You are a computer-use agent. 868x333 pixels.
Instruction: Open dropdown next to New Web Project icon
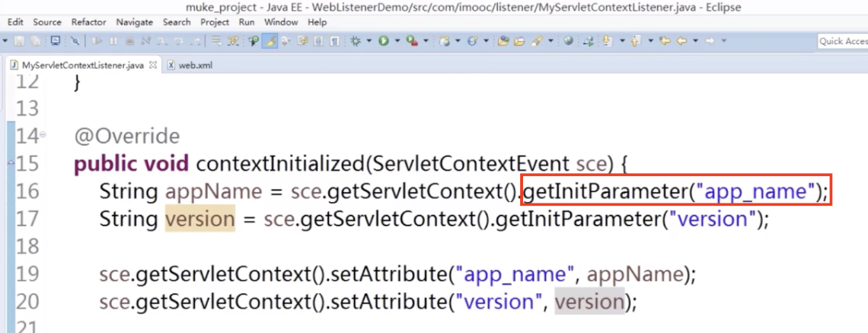(458, 41)
